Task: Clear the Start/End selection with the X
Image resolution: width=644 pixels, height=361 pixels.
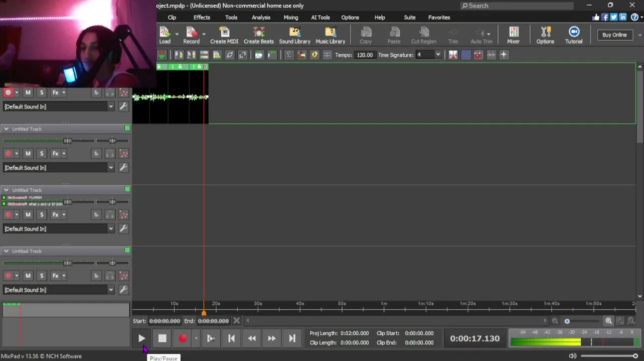Action: 237,321
